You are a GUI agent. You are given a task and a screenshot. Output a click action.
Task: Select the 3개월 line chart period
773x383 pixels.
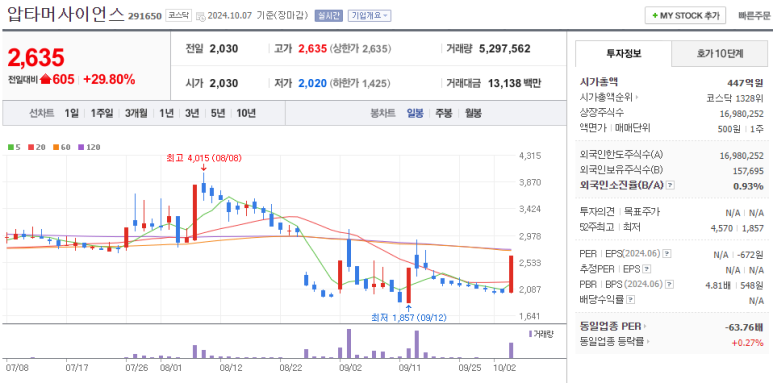point(136,113)
